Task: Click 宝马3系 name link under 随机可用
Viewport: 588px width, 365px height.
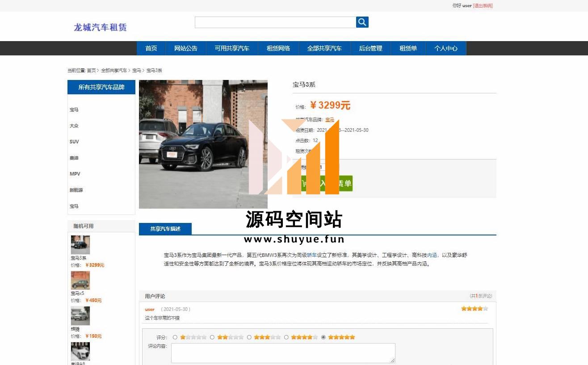Action: [x=79, y=258]
